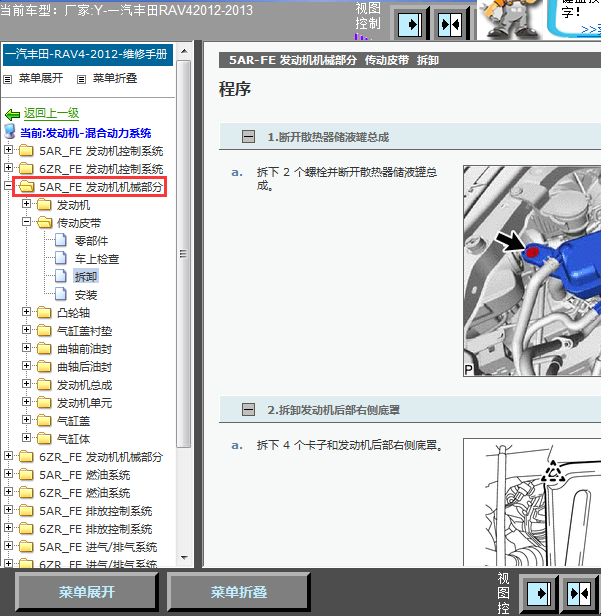
Task: Expand the 凸轮轴 folder node
Action: coord(26,312)
